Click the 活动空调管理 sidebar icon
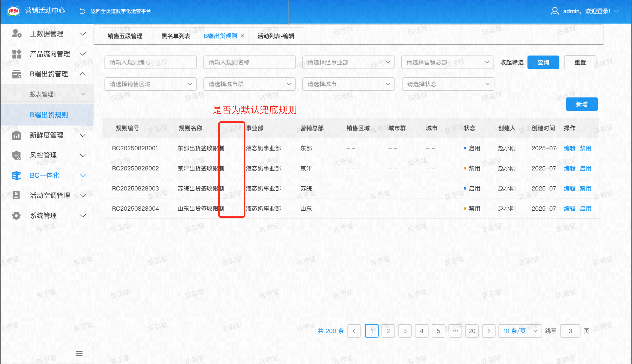This screenshot has height=364, width=632. pyautogui.click(x=17, y=195)
